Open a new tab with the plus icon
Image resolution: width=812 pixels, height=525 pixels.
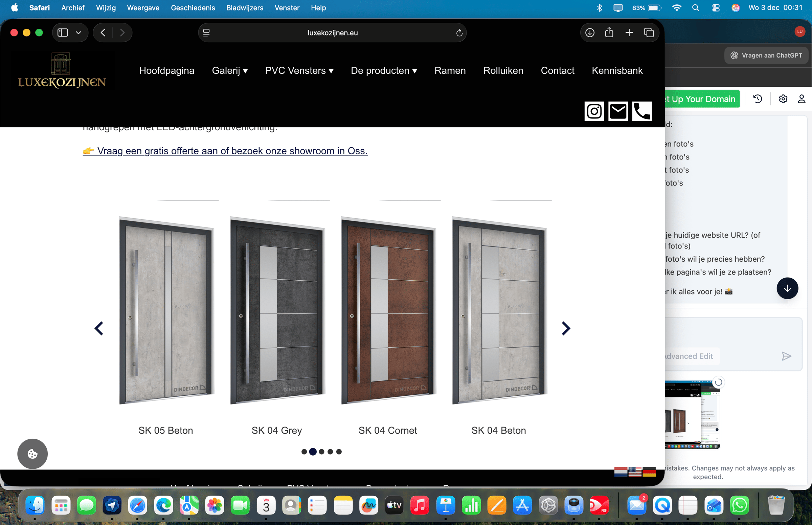click(629, 32)
